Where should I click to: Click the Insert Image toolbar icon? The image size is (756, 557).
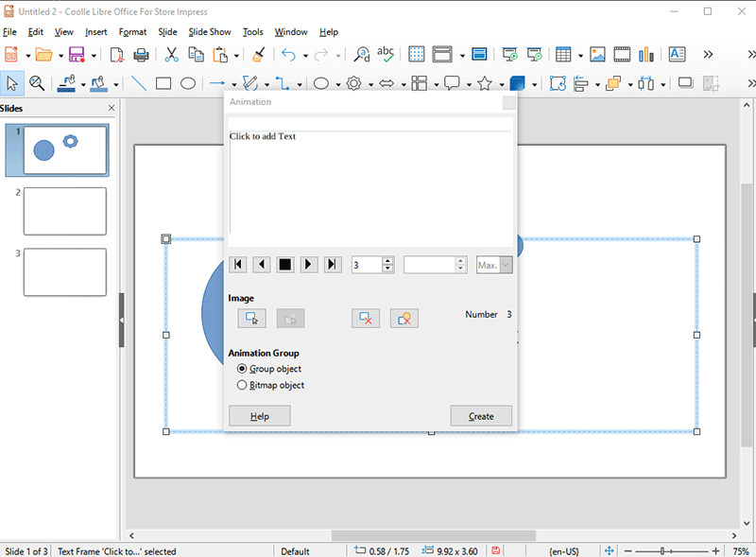pyautogui.click(x=597, y=55)
